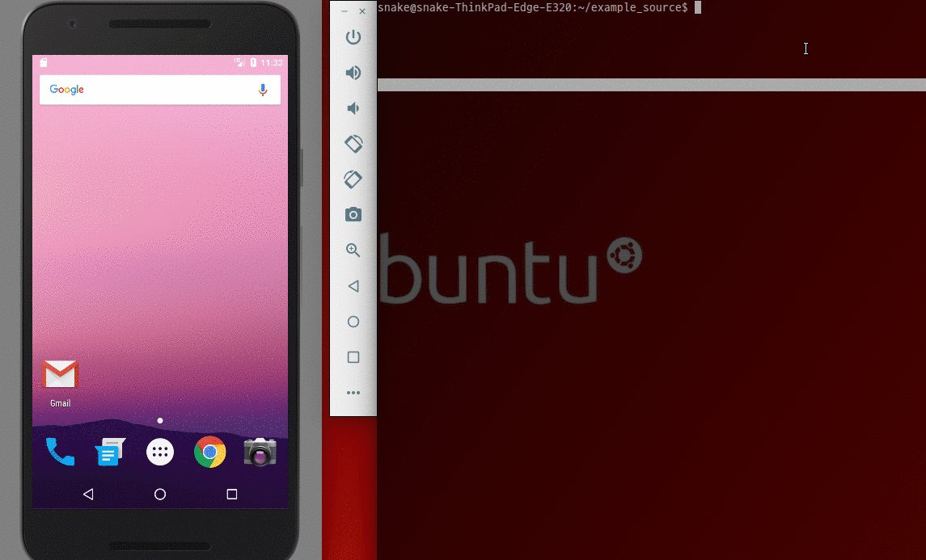Click the Home circle in the emulator toolbar
The height and width of the screenshot is (560, 926).
[x=353, y=322]
